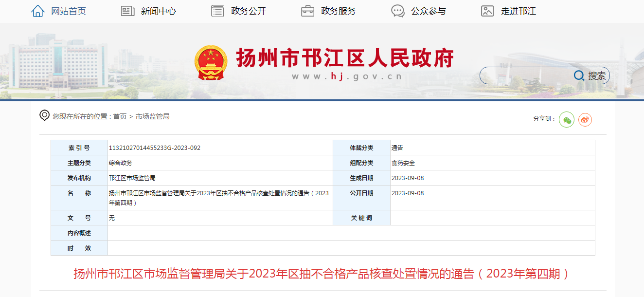This screenshot has height=297, width=644.
Task: Click the national emblem logo
Action: tap(211, 63)
